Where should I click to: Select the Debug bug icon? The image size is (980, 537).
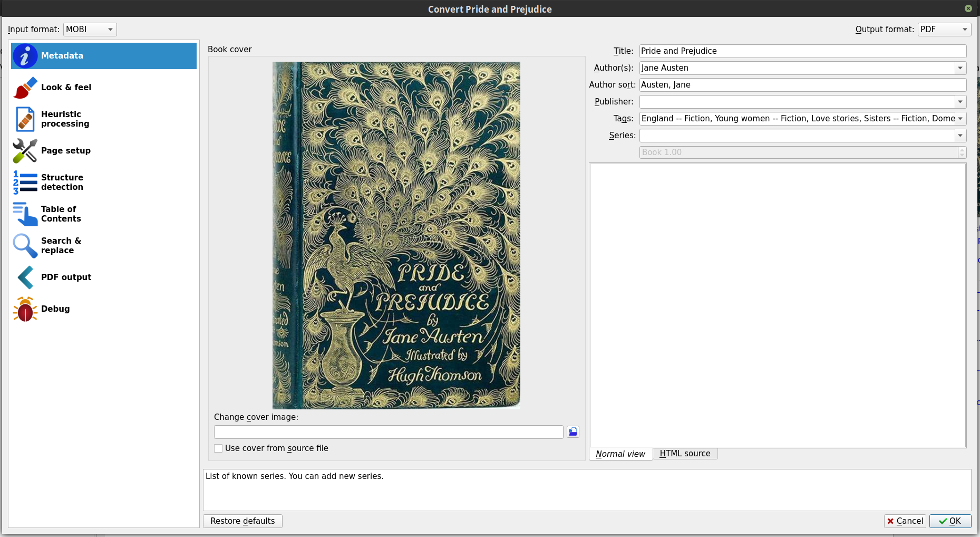tap(25, 309)
